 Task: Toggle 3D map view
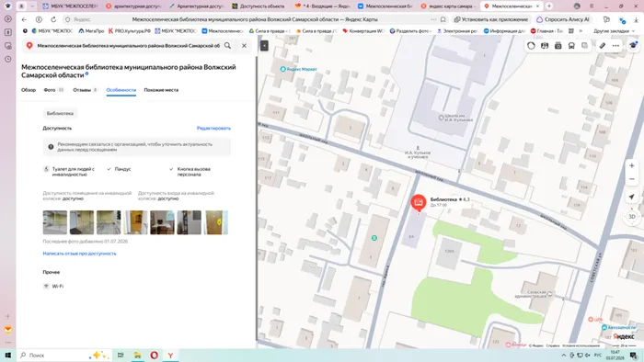pos(632,217)
